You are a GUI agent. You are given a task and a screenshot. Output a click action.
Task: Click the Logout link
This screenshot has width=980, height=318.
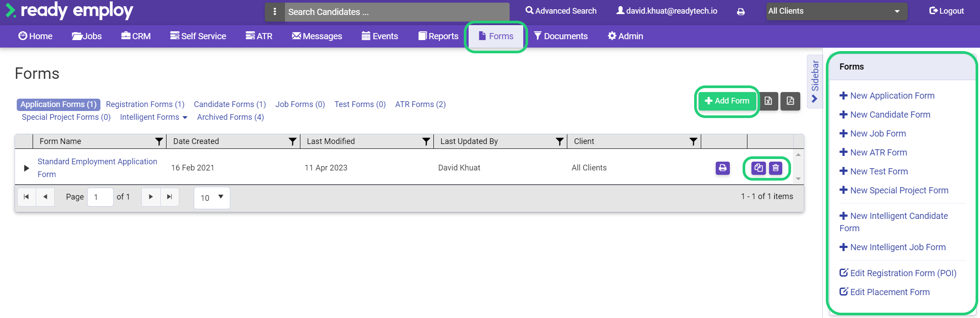(x=947, y=11)
